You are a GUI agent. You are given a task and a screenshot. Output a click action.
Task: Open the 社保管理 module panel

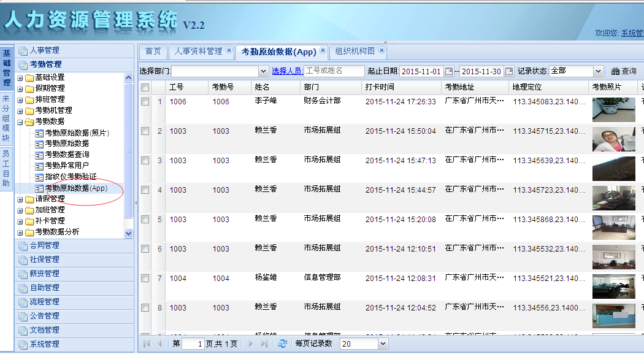click(74, 260)
